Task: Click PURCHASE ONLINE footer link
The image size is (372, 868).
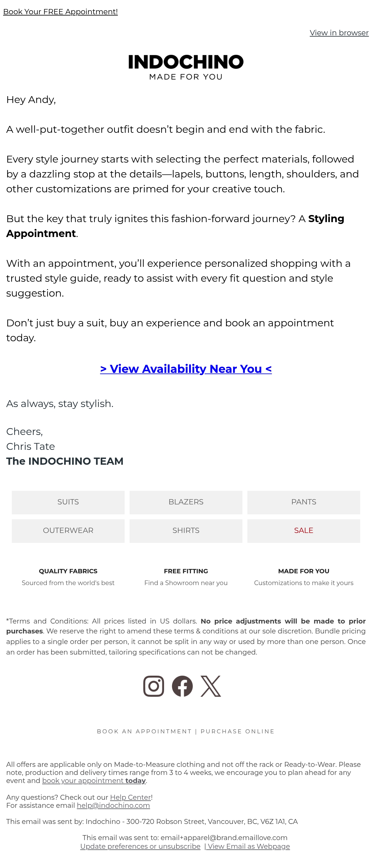Action: [237, 731]
